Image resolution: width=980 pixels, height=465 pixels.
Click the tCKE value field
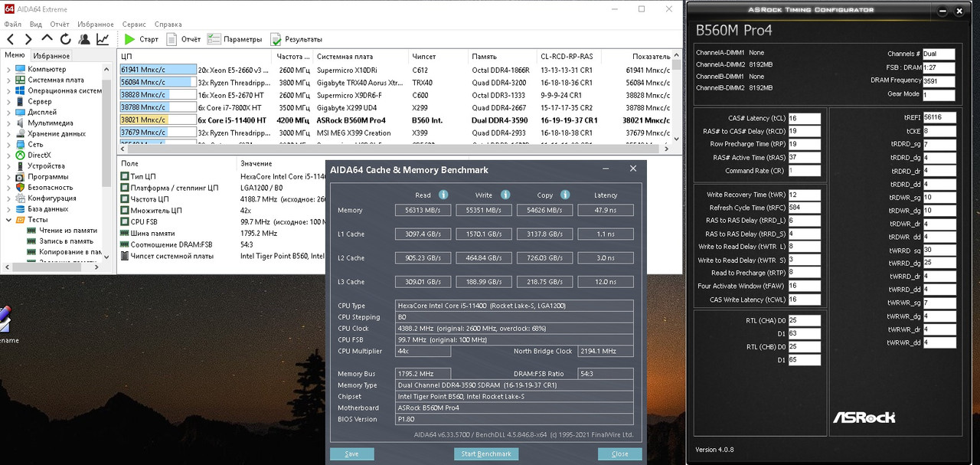(x=939, y=131)
